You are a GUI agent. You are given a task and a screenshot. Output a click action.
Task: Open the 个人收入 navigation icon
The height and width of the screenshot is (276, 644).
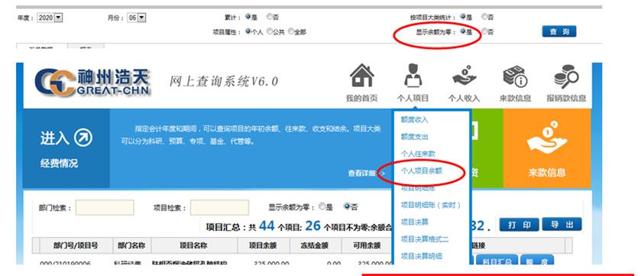pyautogui.click(x=464, y=76)
